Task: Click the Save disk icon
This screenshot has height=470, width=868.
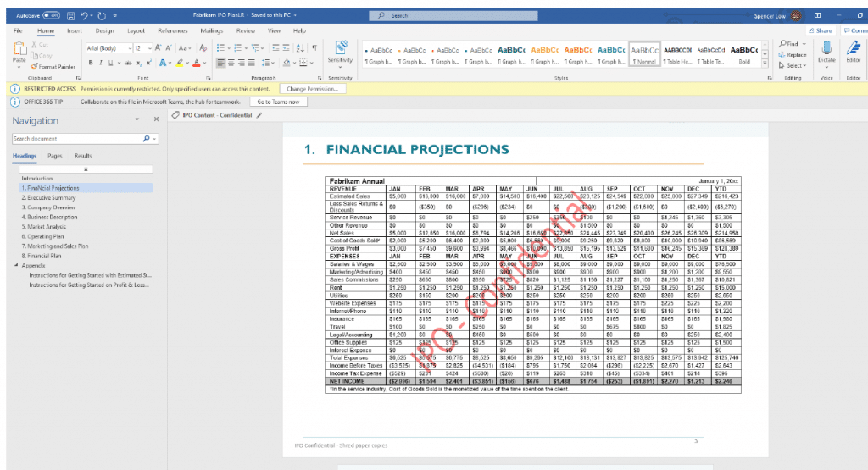Action: point(70,15)
